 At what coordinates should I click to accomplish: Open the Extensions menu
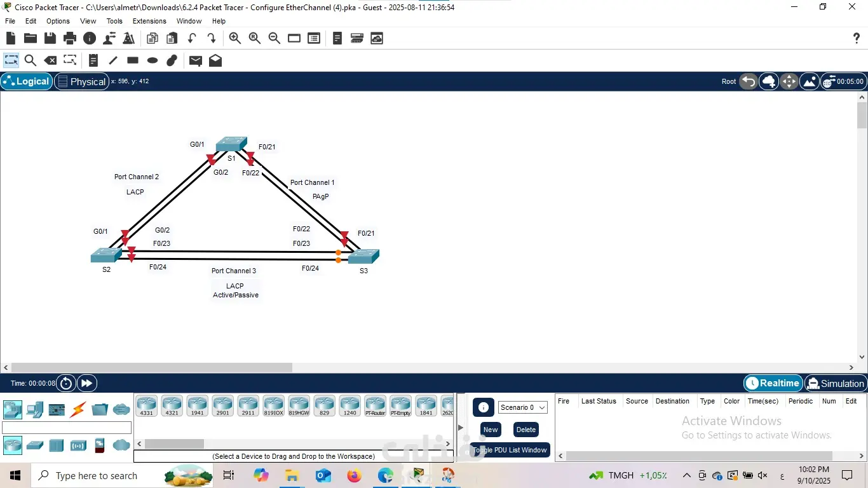pos(149,21)
